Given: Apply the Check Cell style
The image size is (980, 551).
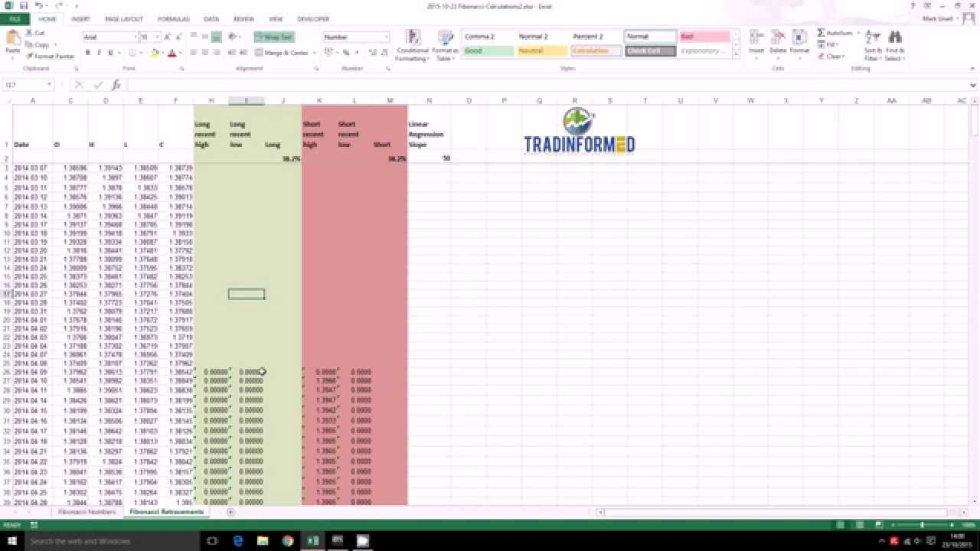Looking at the screenshot, I should click(650, 51).
